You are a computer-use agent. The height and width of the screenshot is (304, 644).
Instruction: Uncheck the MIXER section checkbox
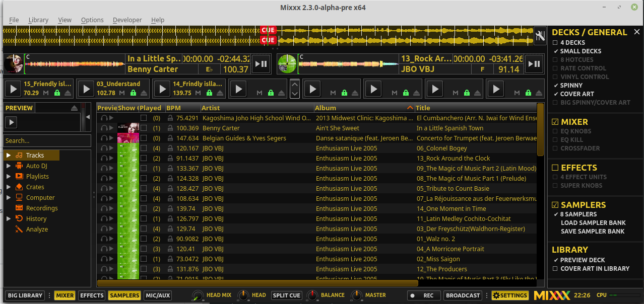point(555,122)
